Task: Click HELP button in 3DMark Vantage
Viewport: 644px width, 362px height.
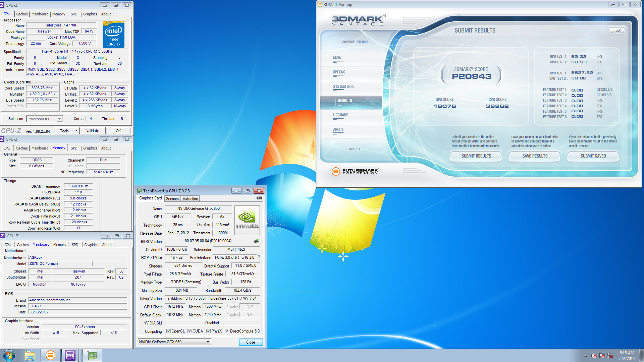Action: (x=617, y=31)
